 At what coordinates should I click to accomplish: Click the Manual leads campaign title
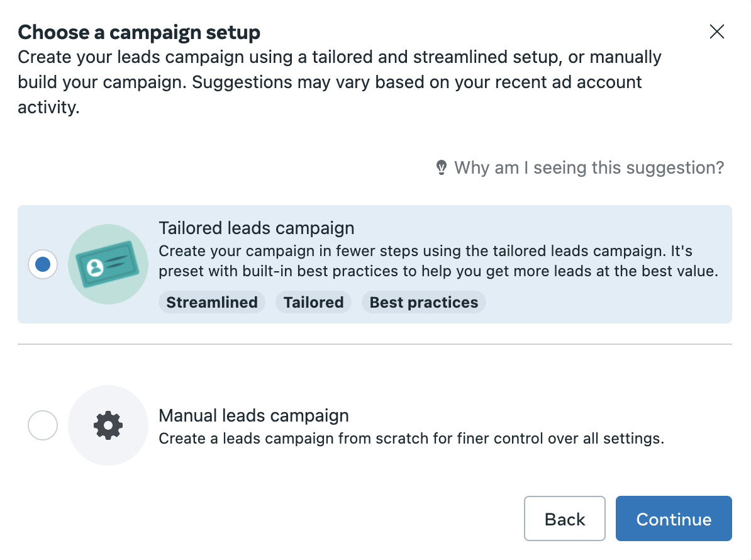coord(253,415)
